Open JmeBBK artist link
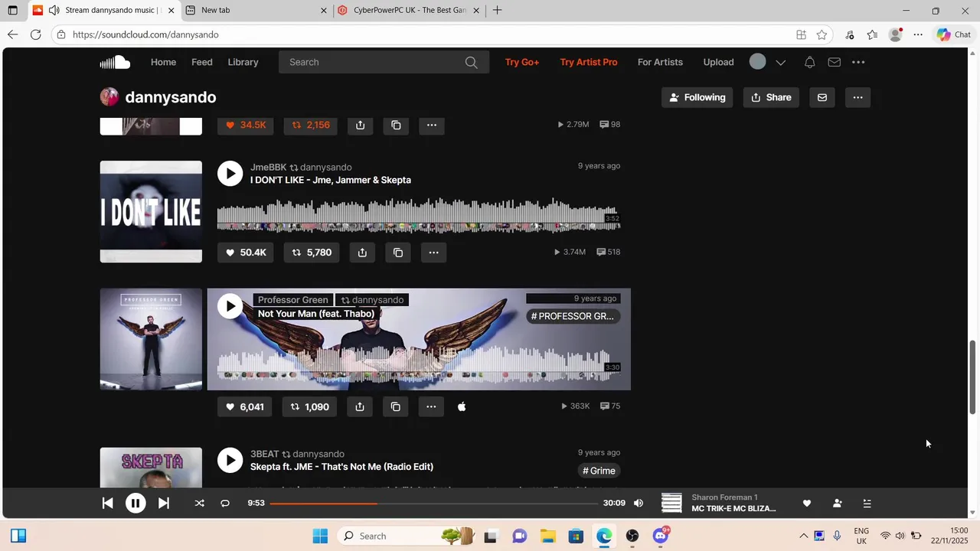 pyautogui.click(x=268, y=167)
